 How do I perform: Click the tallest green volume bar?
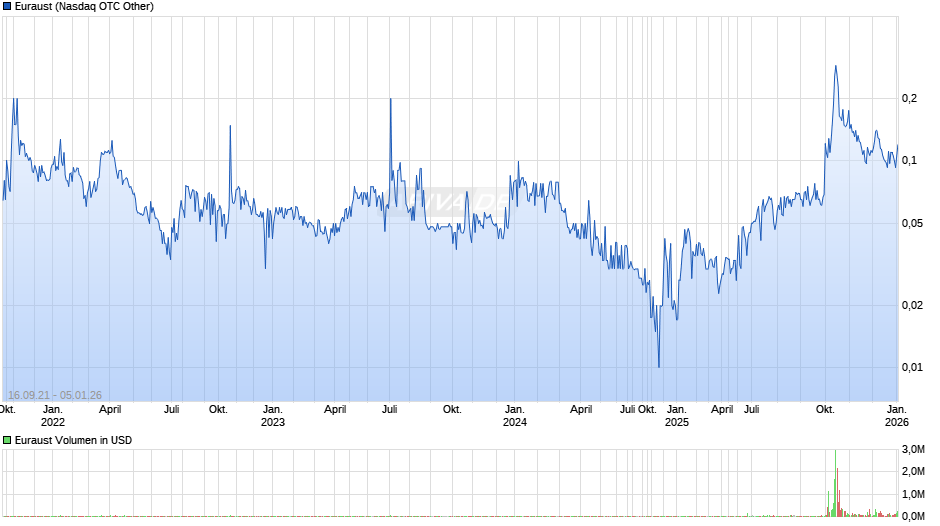click(x=835, y=483)
